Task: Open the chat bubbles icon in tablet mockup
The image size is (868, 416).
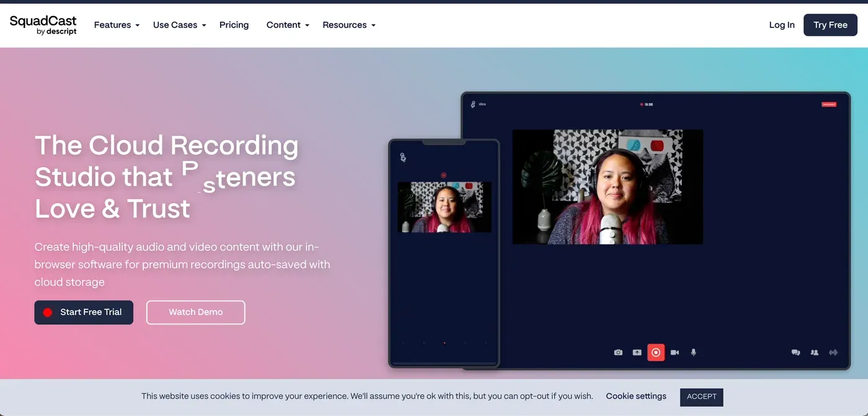Action: click(x=795, y=352)
